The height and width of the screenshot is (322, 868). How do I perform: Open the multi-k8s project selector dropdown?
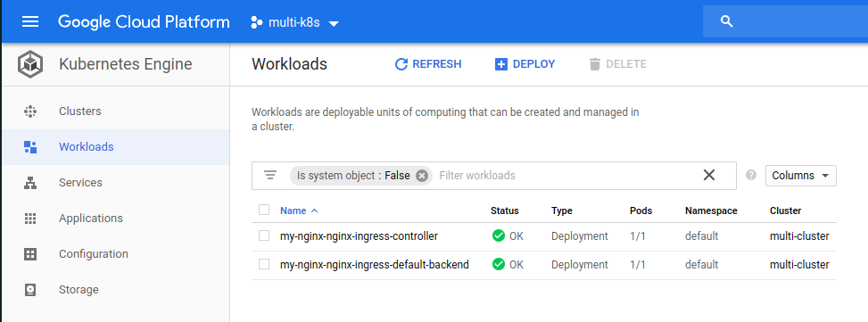(x=294, y=22)
